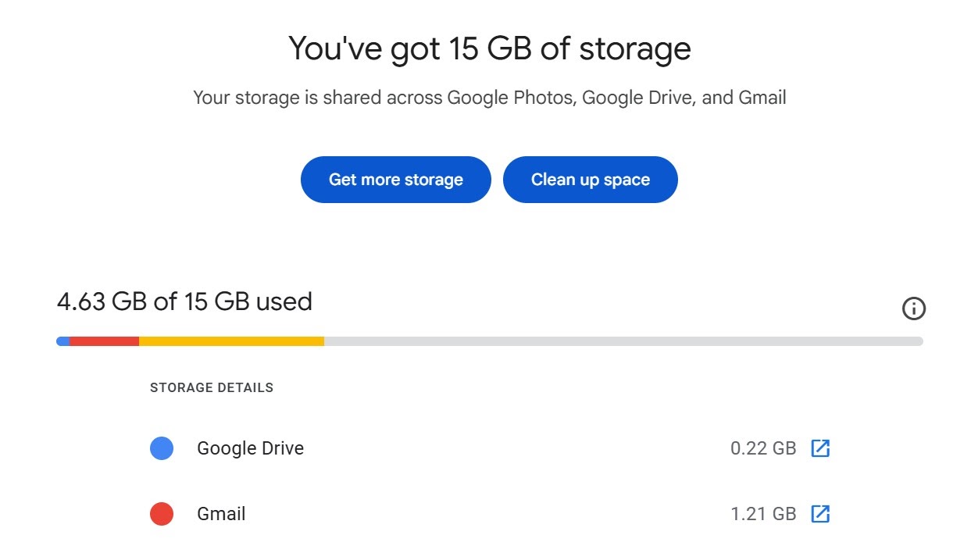The width and height of the screenshot is (971, 560).
Task: Click the Gmail label
Action: (221, 514)
